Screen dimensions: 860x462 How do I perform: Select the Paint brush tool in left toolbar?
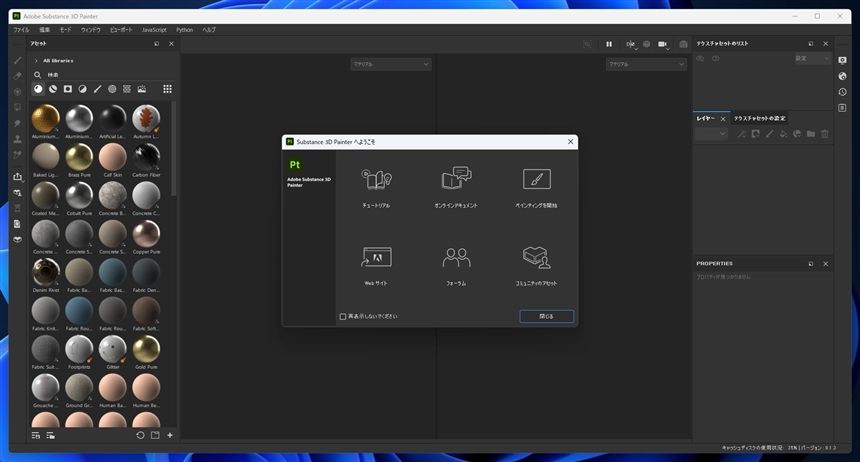18,60
